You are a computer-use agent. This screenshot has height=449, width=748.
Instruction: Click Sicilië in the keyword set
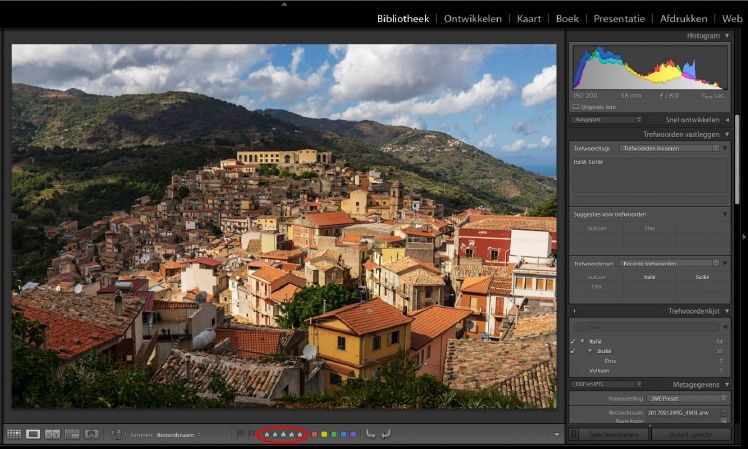click(702, 277)
